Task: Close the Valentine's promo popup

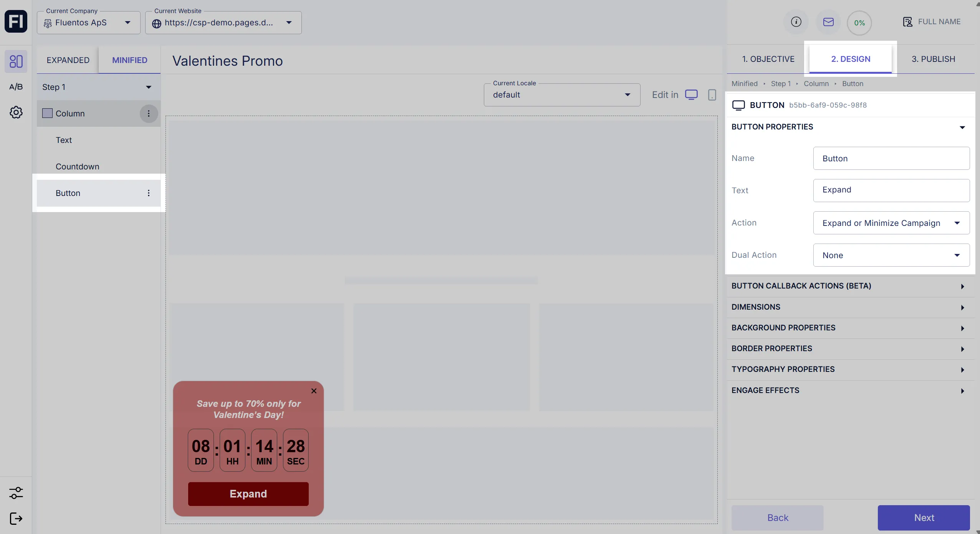Action: click(x=314, y=391)
